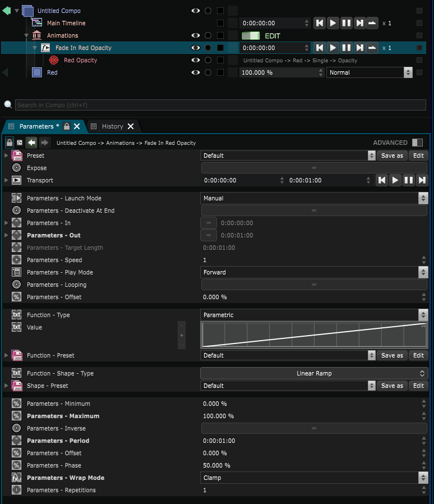The width and height of the screenshot is (434, 504).
Task: Click the Play Mode list icon
Action: 16,272
